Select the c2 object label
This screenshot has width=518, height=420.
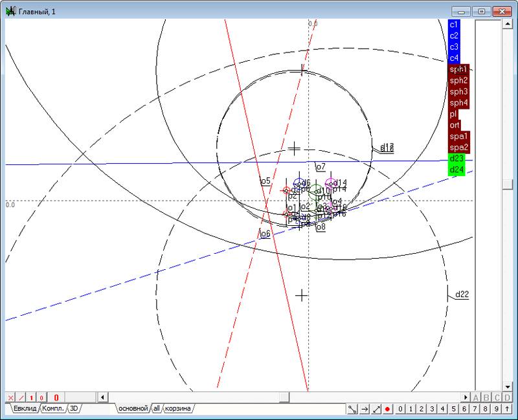tap(454, 36)
